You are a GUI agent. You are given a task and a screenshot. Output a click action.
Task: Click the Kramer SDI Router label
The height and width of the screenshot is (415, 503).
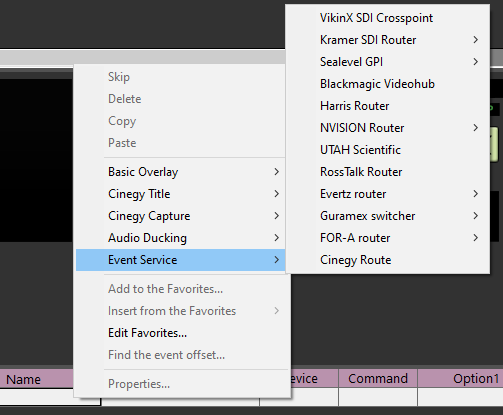[368, 40]
